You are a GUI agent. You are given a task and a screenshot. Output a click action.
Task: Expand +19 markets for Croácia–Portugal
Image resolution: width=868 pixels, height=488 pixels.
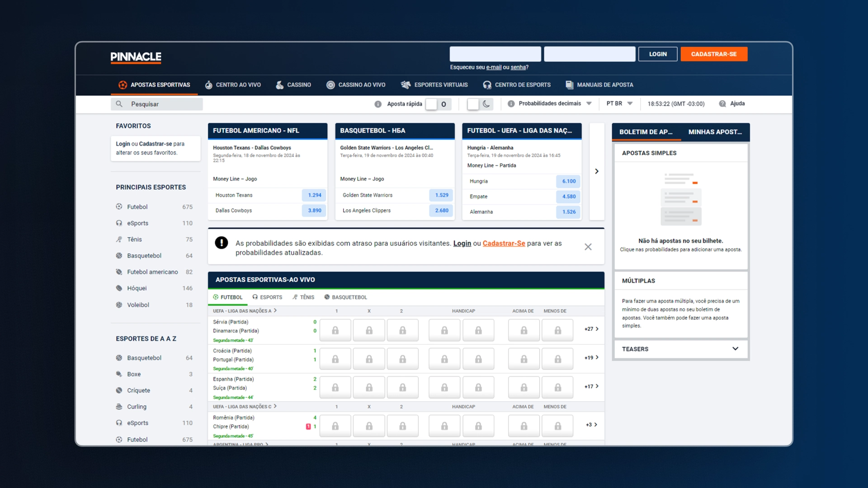tap(591, 357)
